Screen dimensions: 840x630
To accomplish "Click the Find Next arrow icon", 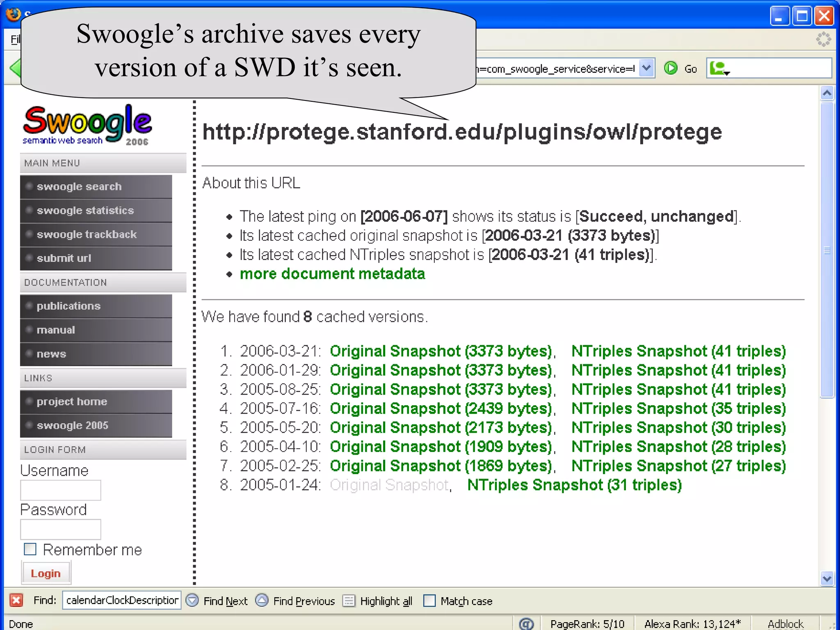I will [192, 600].
